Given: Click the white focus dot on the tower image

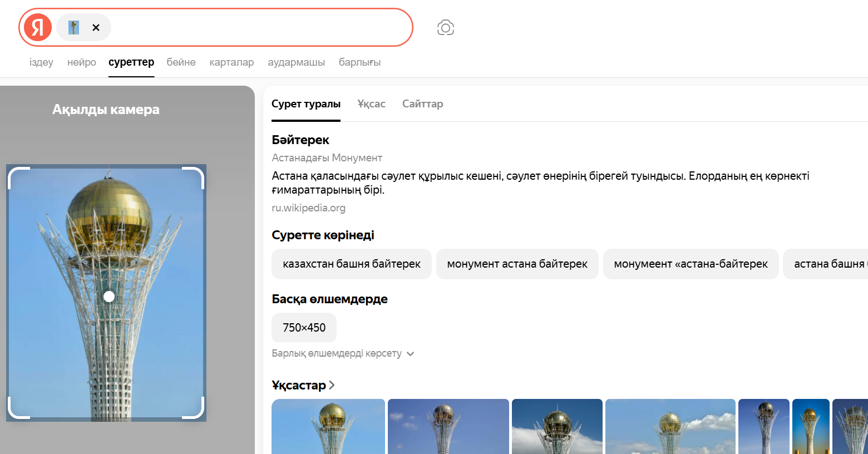Looking at the screenshot, I should 108,297.
